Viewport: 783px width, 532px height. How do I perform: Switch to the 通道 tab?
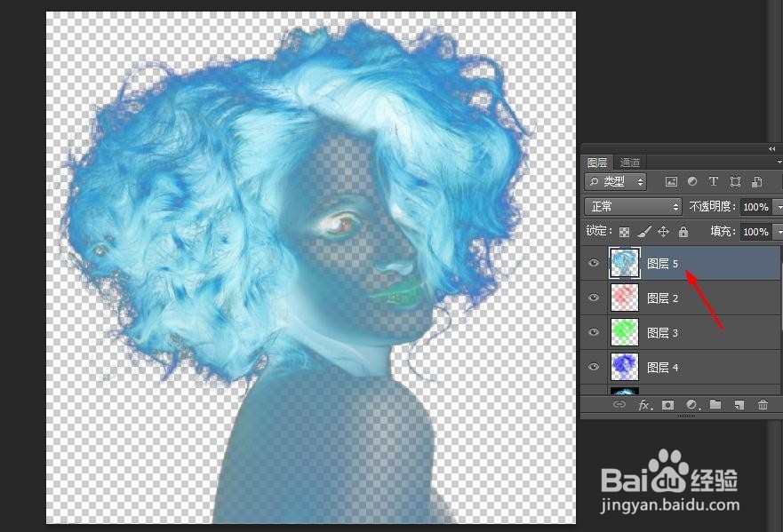click(x=629, y=163)
